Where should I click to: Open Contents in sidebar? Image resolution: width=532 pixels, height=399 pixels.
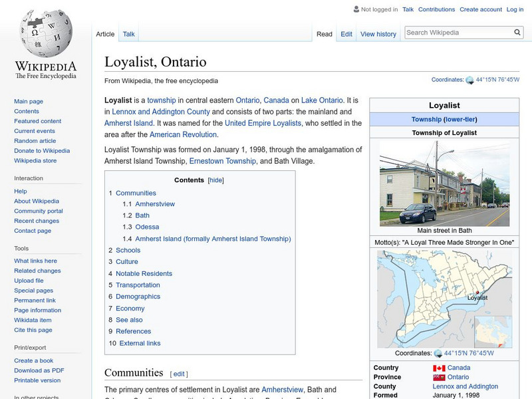[x=27, y=111]
